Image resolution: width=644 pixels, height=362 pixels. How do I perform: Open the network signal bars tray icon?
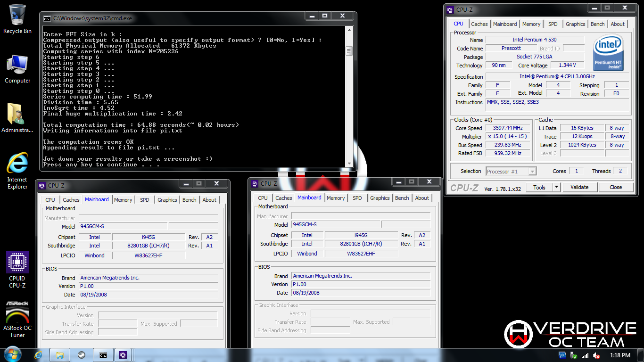click(x=585, y=355)
